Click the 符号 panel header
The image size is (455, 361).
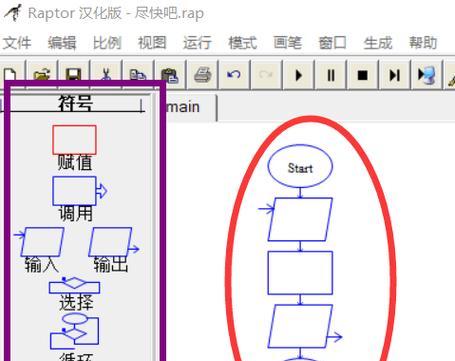click(76, 103)
